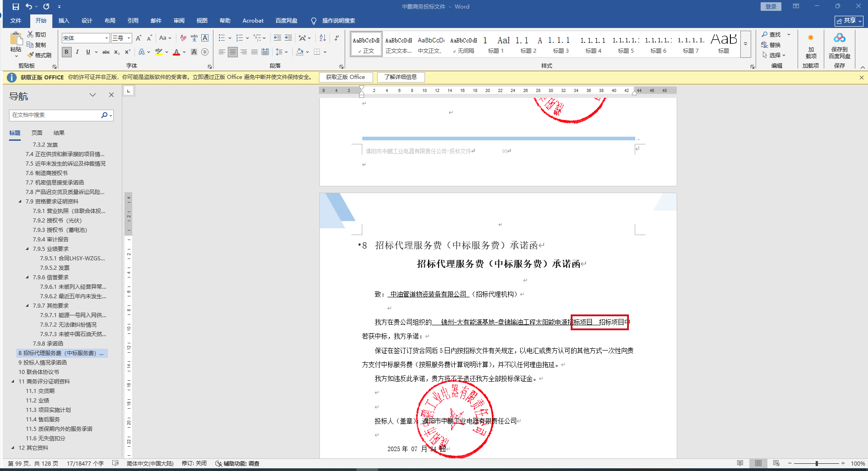The width and height of the screenshot is (868, 471).
Task: Collapse the 7.9 资格要求证明资料 heading
Action: (20, 202)
